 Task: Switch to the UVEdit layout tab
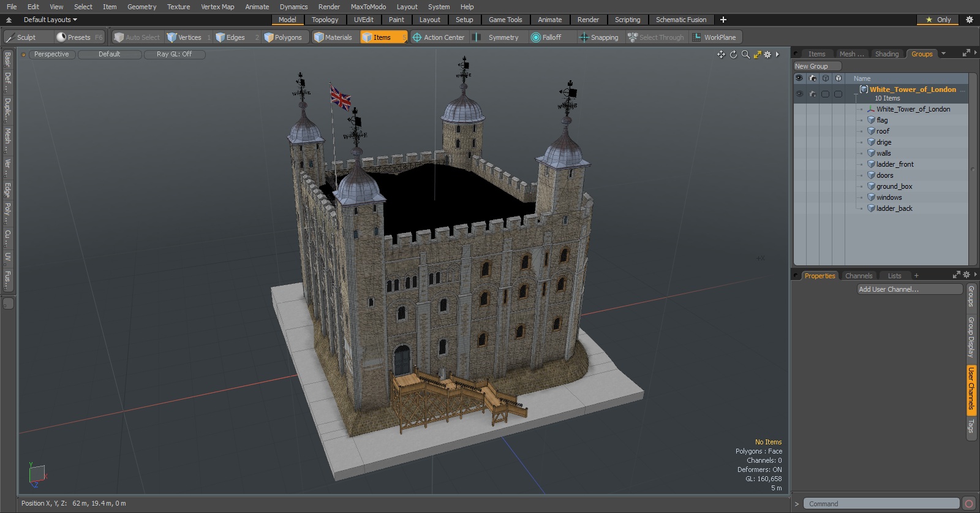point(363,20)
